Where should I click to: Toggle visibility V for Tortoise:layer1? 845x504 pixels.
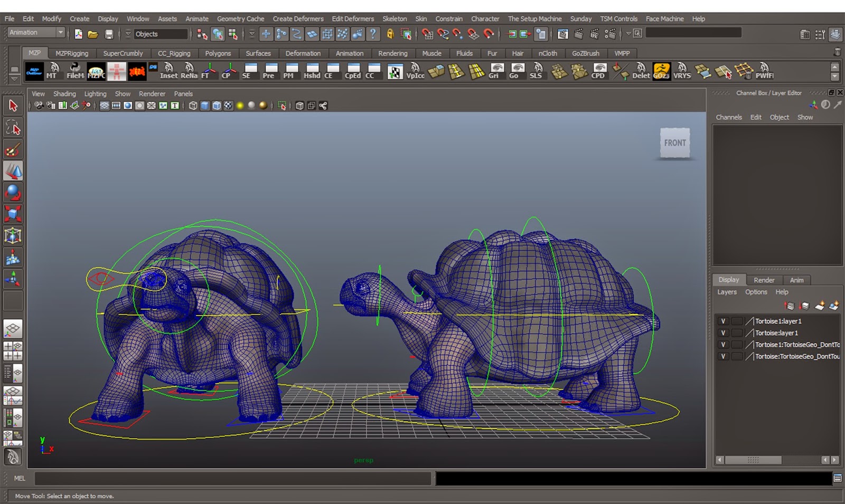coord(723,333)
